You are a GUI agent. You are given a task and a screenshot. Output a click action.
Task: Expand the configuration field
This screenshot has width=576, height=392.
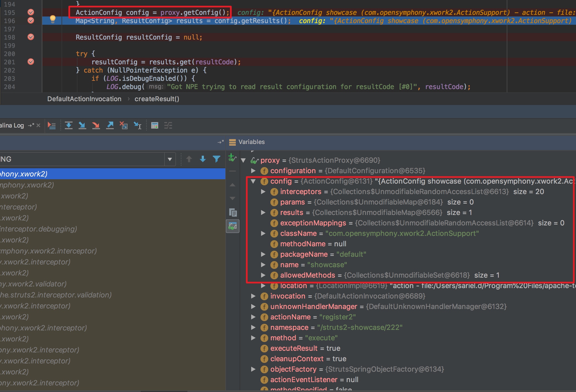pos(253,171)
